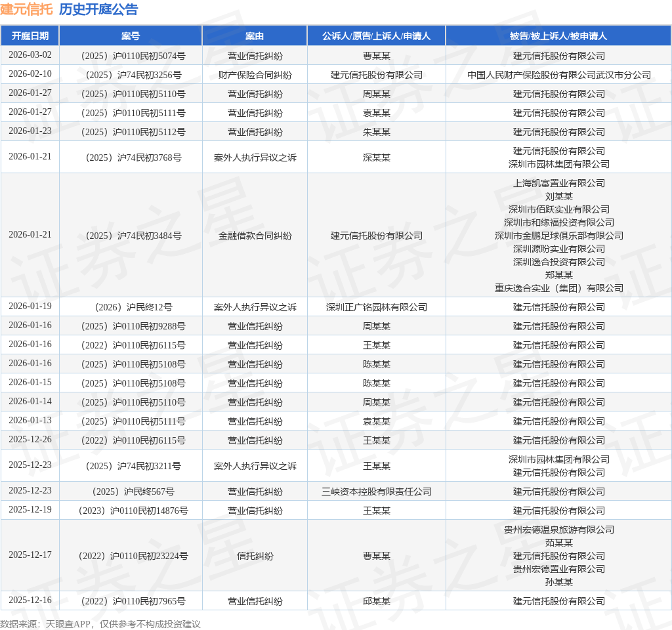Screen dimensions: 672x630
Task: Click the 信托纠纷 cell
Action: pyautogui.click(x=255, y=556)
